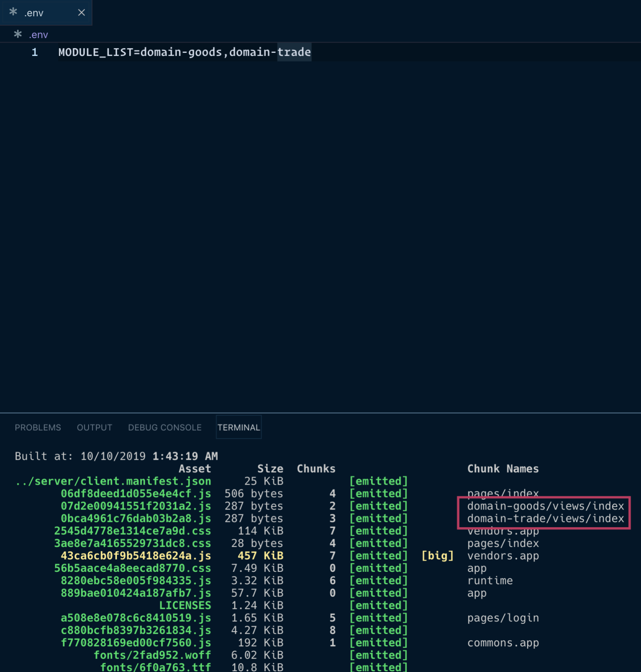Switch to the OUTPUT panel tab
The image size is (641, 672).
(x=95, y=428)
